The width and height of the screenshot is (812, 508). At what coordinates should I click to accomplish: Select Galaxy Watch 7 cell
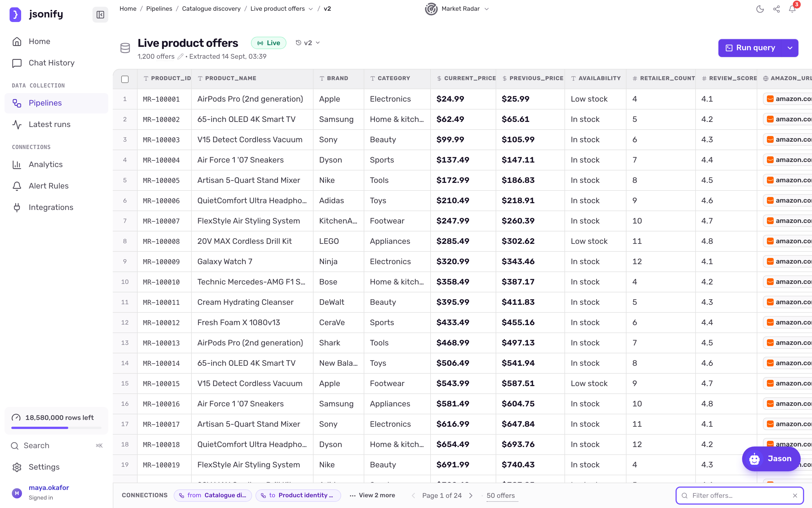tap(252, 261)
